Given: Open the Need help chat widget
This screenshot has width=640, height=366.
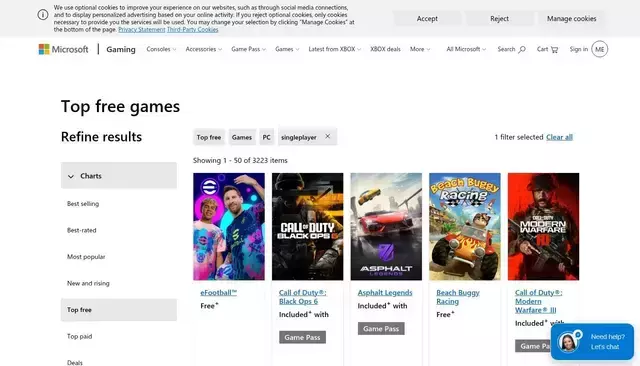Looking at the screenshot, I should pyautogui.click(x=592, y=342).
